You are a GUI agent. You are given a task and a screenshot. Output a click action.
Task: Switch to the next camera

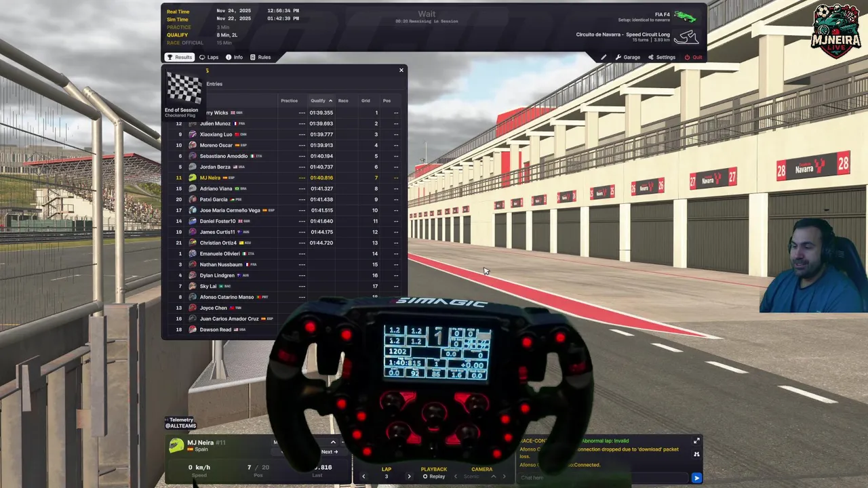click(x=504, y=476)
